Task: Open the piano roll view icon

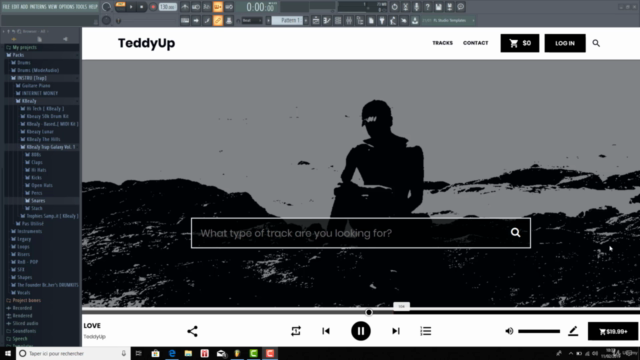Action: click(327, 20)
